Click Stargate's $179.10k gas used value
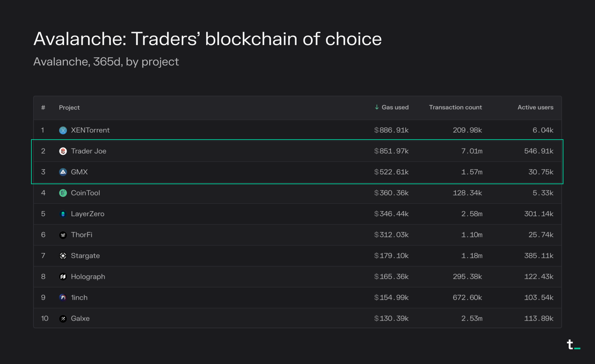Image resolution: width=595 pixels, height=364 pixels. coord(391,256)
